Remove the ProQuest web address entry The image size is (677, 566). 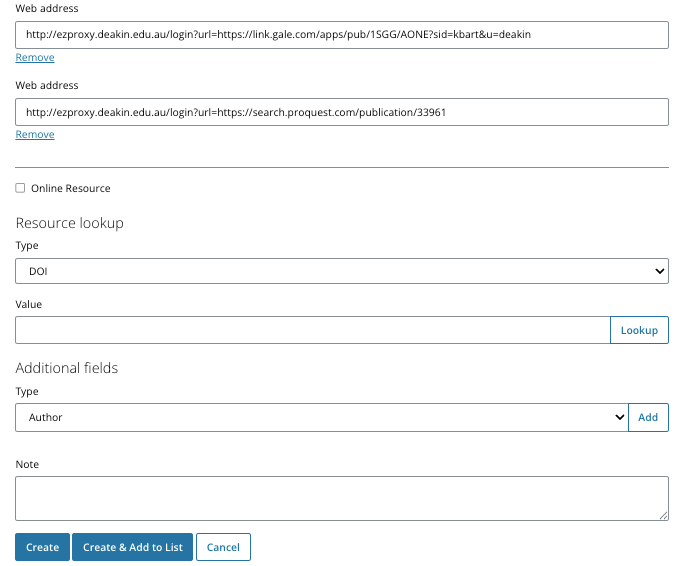pyautogui.click(x=35, y=135)
